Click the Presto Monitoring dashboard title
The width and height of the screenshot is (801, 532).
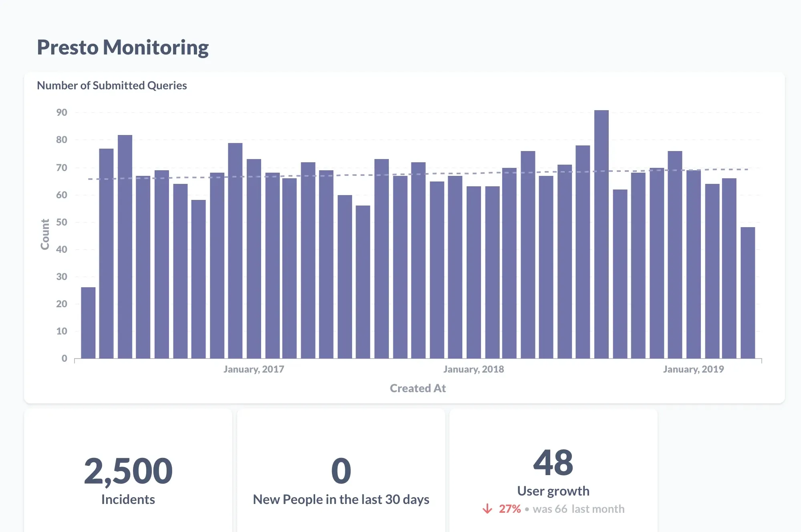coord(123,47)
